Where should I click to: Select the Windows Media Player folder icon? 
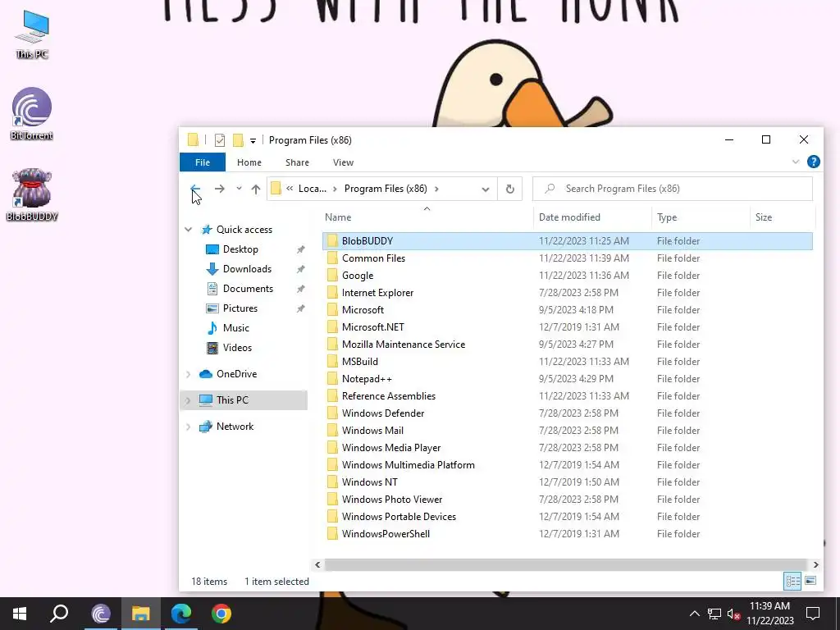[x=333, y=447]
